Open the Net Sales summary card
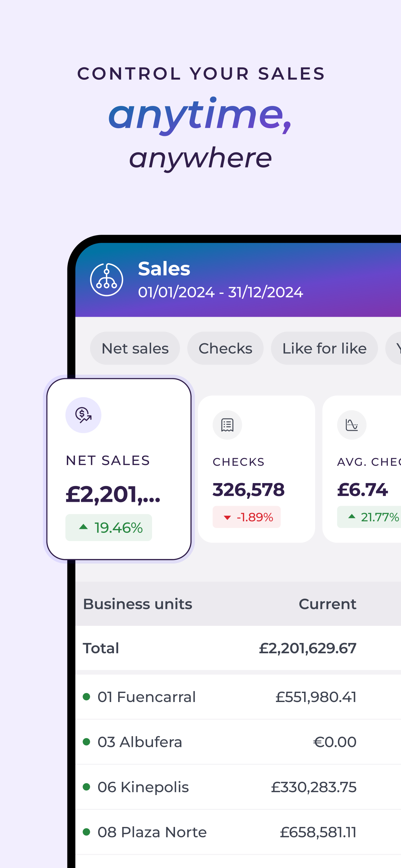The width and height of the screenshot is (401, 868). click(119, 469)
